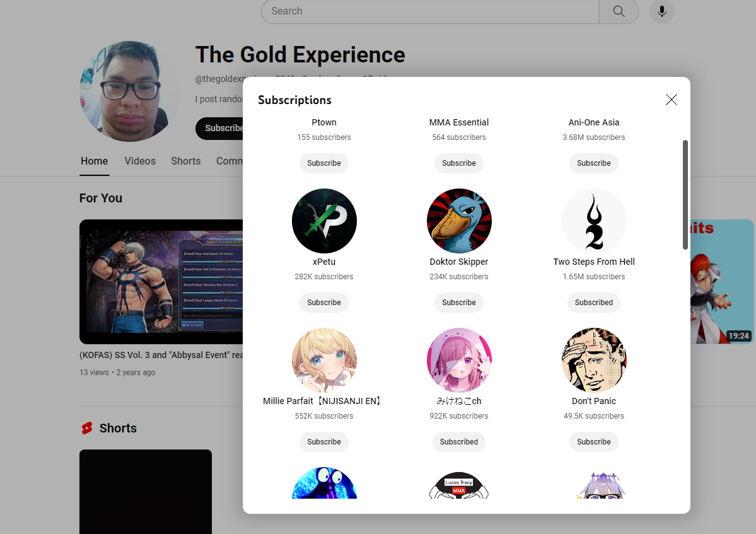Open Don't Panic channel avatar

click(594, 360)
